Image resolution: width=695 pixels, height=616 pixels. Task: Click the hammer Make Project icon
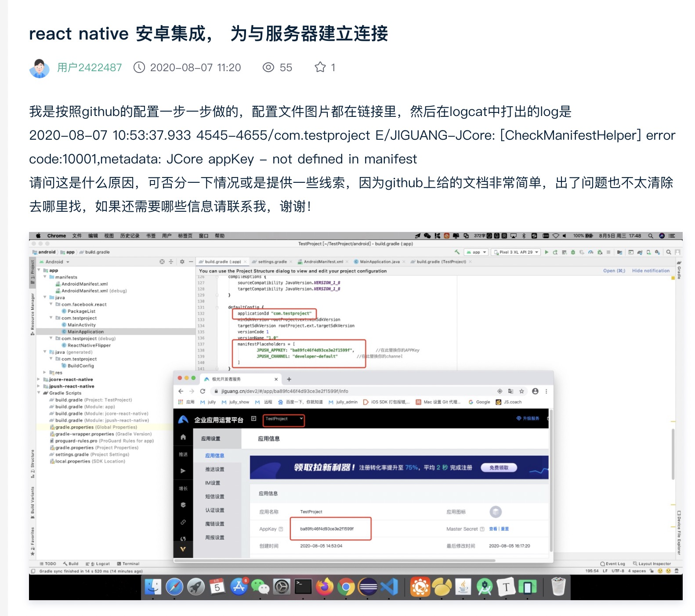coord(457,252)
